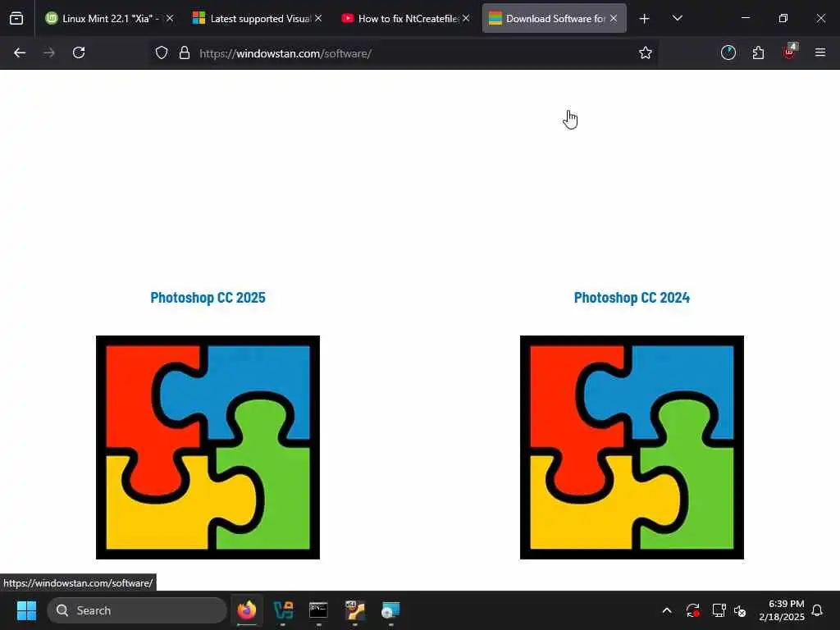The width and height of the screenshot is (840, 630).
Task: Close the Download Software tab
Action: (614, 18)
